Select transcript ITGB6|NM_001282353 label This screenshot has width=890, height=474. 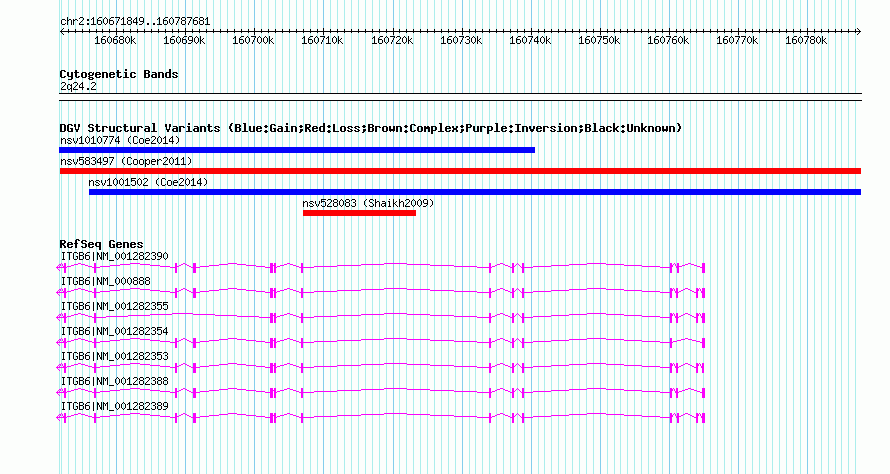coord(115,356)
